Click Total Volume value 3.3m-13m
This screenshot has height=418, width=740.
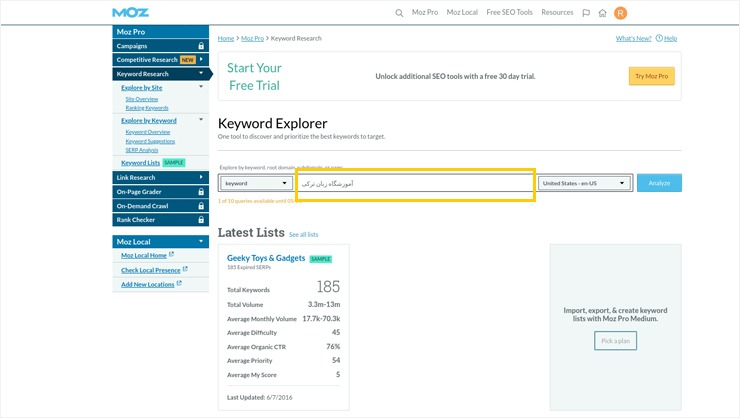pos(324,304)
